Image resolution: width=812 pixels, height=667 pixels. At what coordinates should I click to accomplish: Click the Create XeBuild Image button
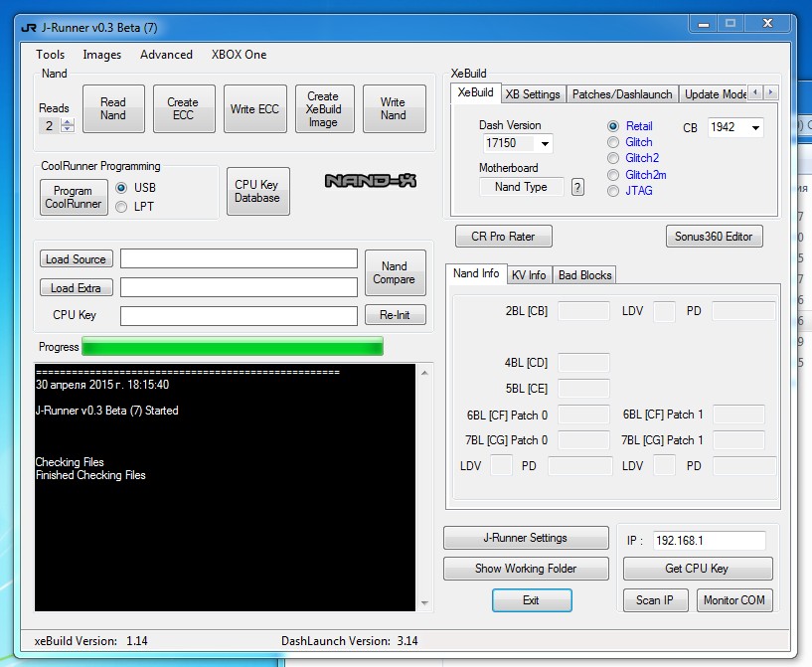pyautogui.click(x=323, y=108)
